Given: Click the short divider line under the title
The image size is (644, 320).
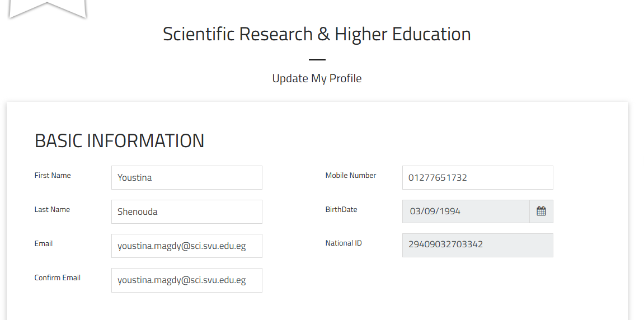Looking at the screenshot, I should [317, 59].
